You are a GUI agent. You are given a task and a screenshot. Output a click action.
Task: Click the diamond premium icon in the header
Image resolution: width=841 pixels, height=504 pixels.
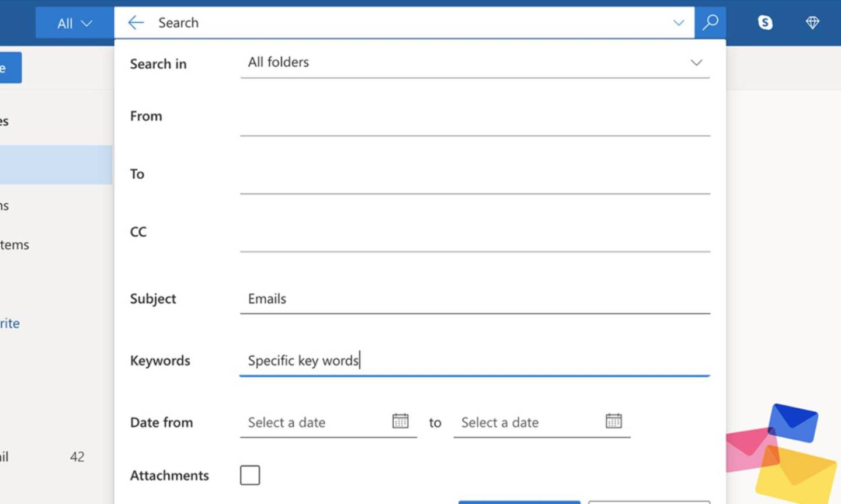(812, 22)
